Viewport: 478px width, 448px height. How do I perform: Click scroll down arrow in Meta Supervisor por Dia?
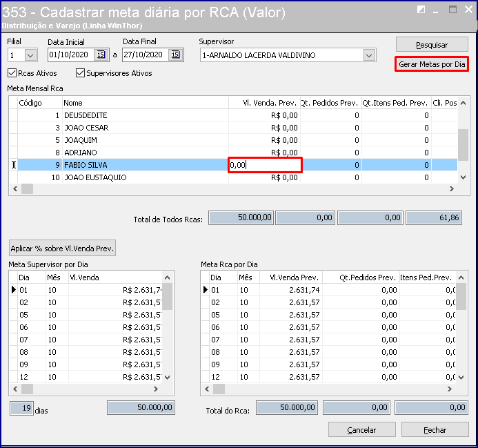168,378
